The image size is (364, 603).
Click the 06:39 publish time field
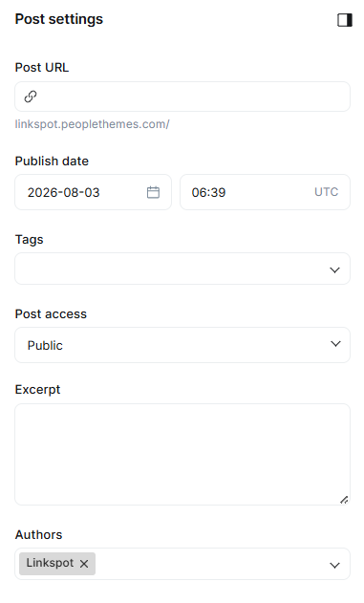265,192
